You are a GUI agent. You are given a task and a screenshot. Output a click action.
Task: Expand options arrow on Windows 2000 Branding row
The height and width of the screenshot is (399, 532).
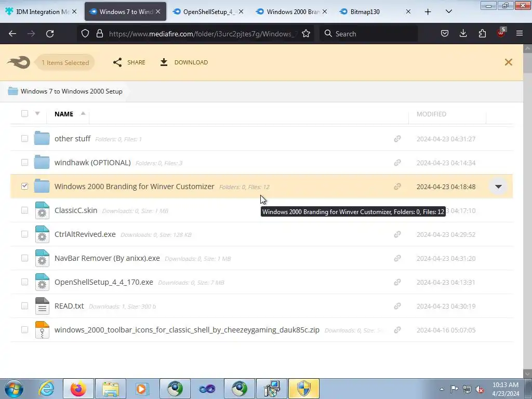[x=498, y=187]
